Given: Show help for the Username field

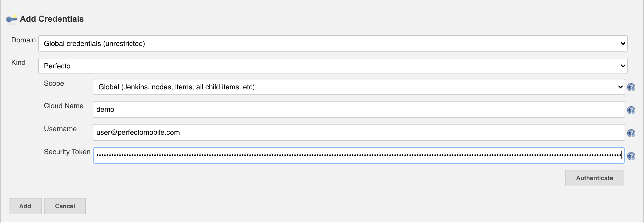Looking at the screenshot, I should click(x=631, y=133).
